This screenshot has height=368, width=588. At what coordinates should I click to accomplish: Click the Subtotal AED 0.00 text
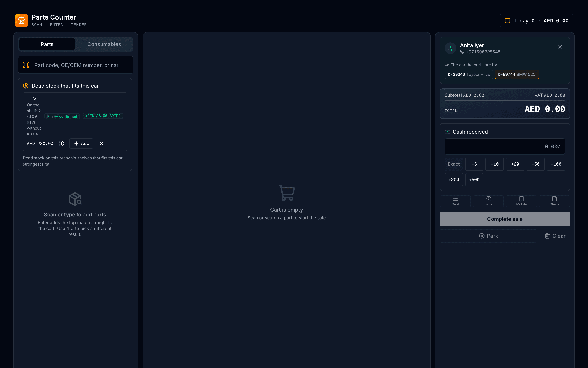click(x=464, y=95)
